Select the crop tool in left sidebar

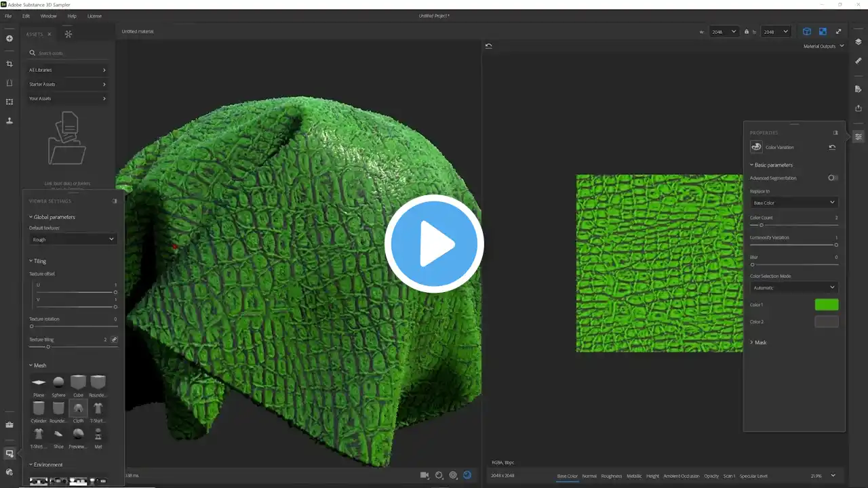coord(9,64)
